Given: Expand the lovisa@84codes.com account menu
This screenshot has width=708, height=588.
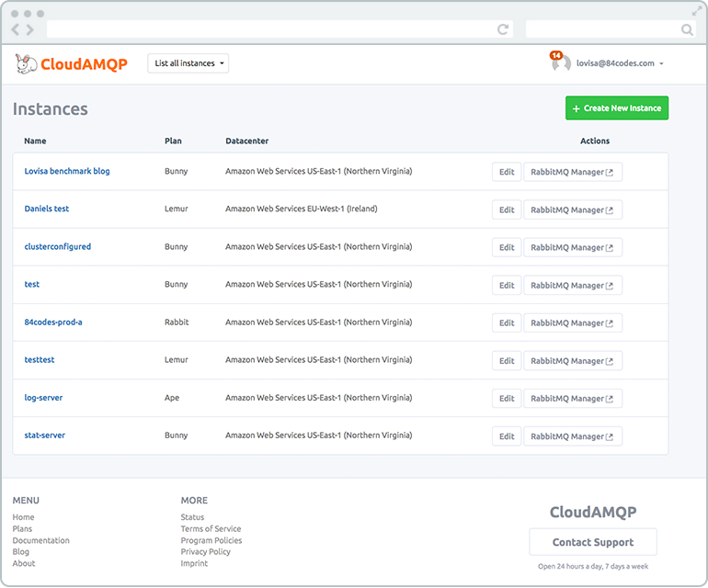Looking at the screenshot, I should (620, 63).
